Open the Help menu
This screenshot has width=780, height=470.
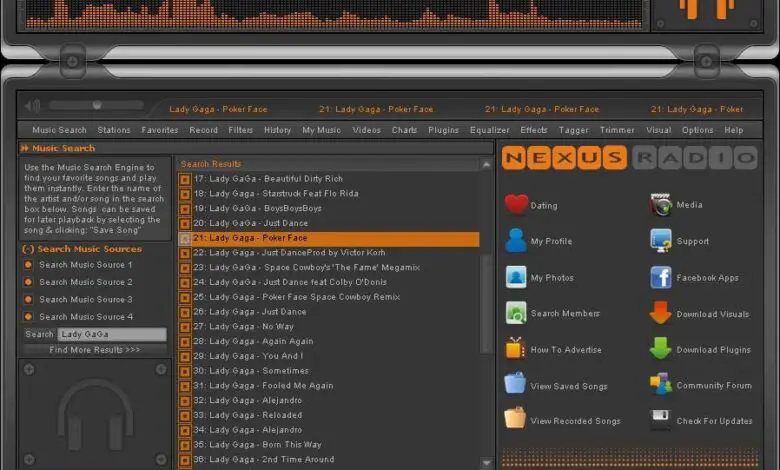click(734, 130)
